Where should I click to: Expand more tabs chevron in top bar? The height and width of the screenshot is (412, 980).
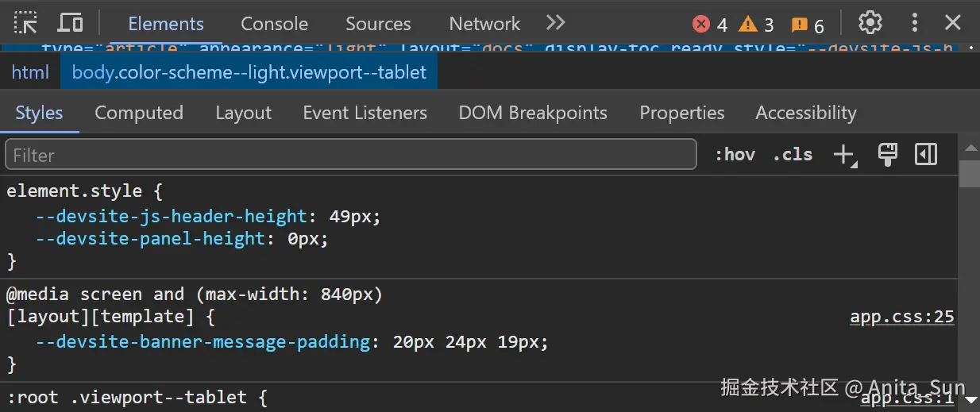(x=556, y=23)
